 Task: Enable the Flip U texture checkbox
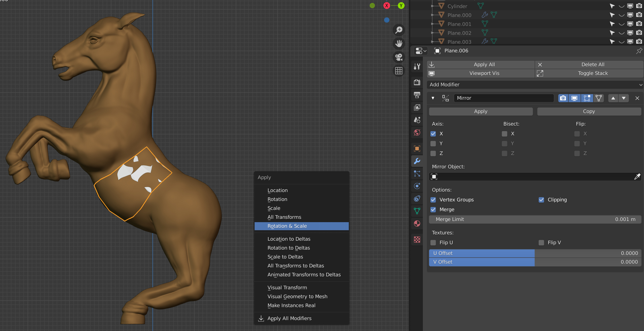pos(433,243)
